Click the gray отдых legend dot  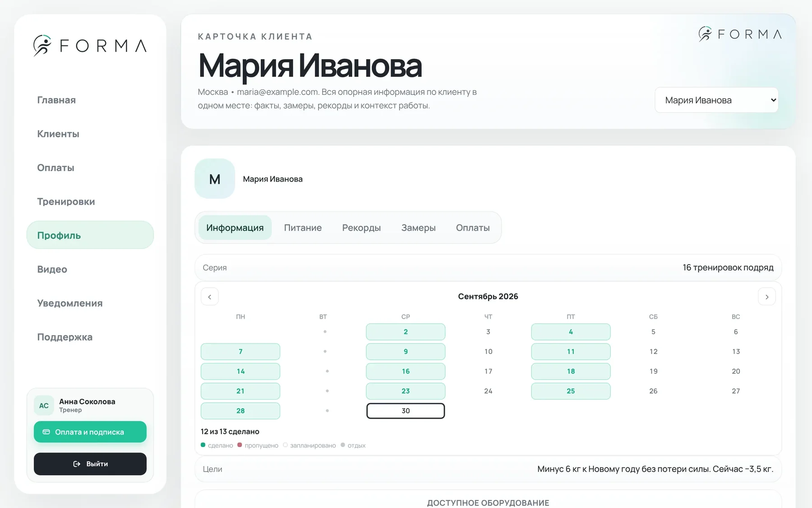pyautogui.click(x=343, y=445)
